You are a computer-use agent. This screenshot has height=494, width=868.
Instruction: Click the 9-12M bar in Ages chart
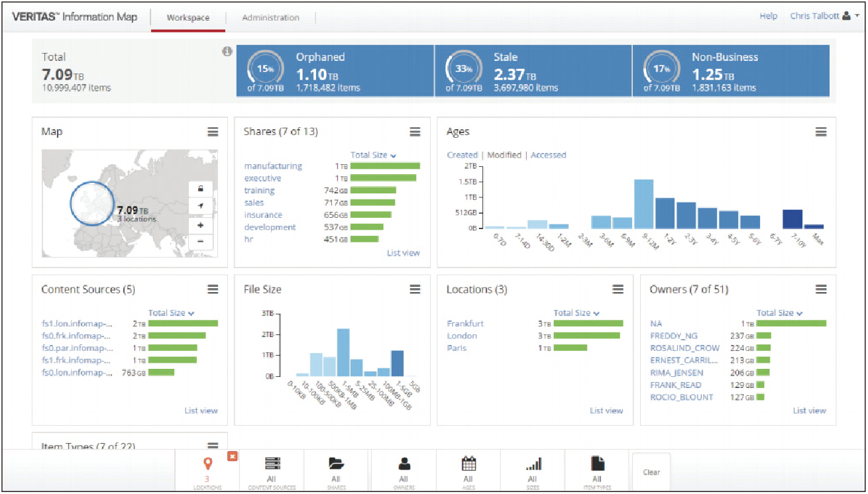click(643, 204)
